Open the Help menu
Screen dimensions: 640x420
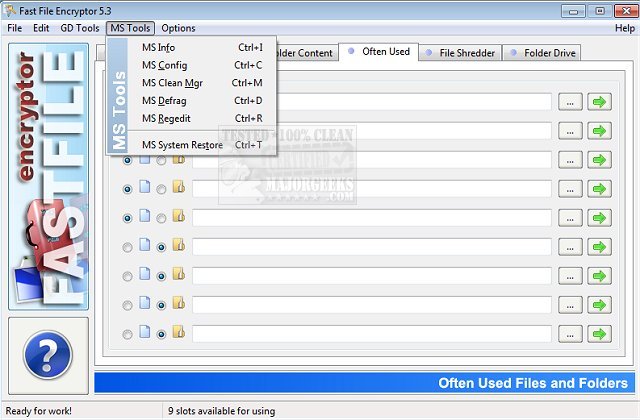pyautogui.click(x=624, y=28)
